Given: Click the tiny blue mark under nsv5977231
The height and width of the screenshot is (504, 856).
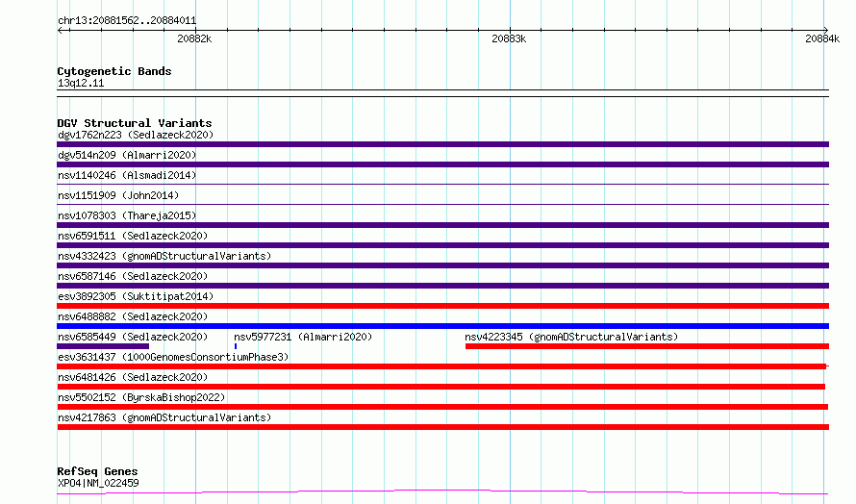Looking at the screenshot, I should pos(236,346).
